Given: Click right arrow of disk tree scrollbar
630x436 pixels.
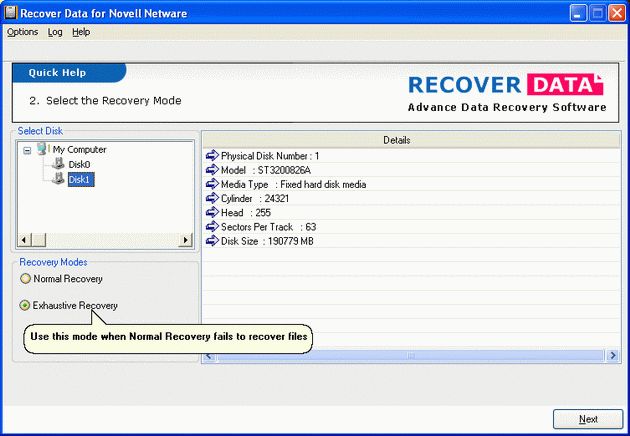Looking at the screenshot, I should coord(185,240).
